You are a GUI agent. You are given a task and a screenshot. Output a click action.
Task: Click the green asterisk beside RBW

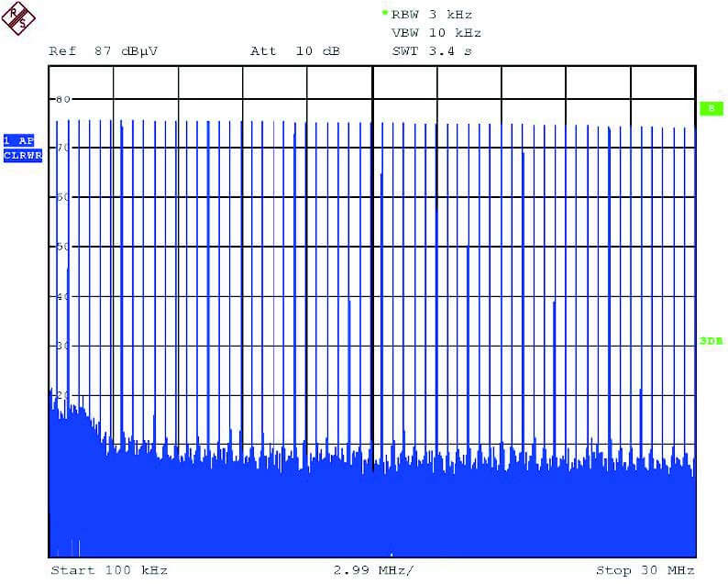point(384,13)
